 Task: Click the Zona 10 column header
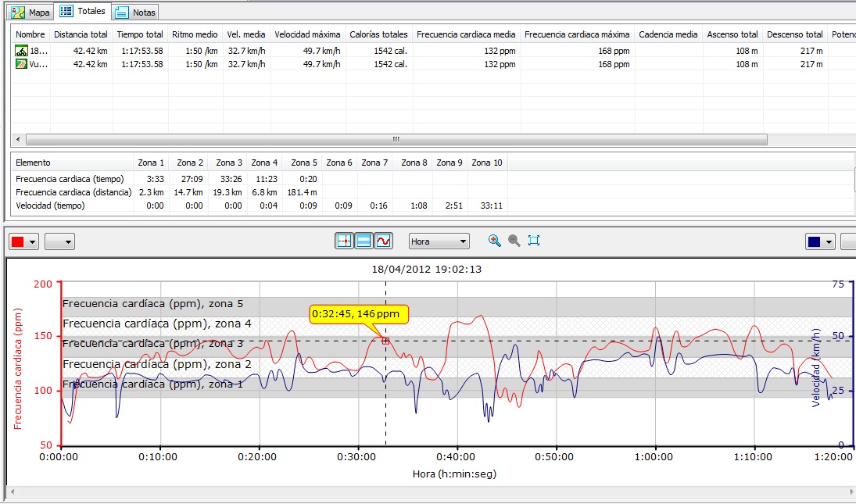(487, 163)
